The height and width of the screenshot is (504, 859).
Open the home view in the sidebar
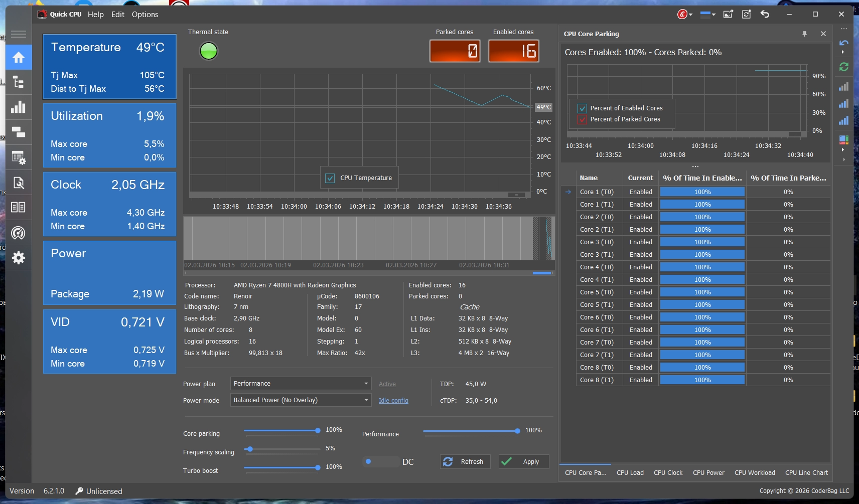(19, 58)
